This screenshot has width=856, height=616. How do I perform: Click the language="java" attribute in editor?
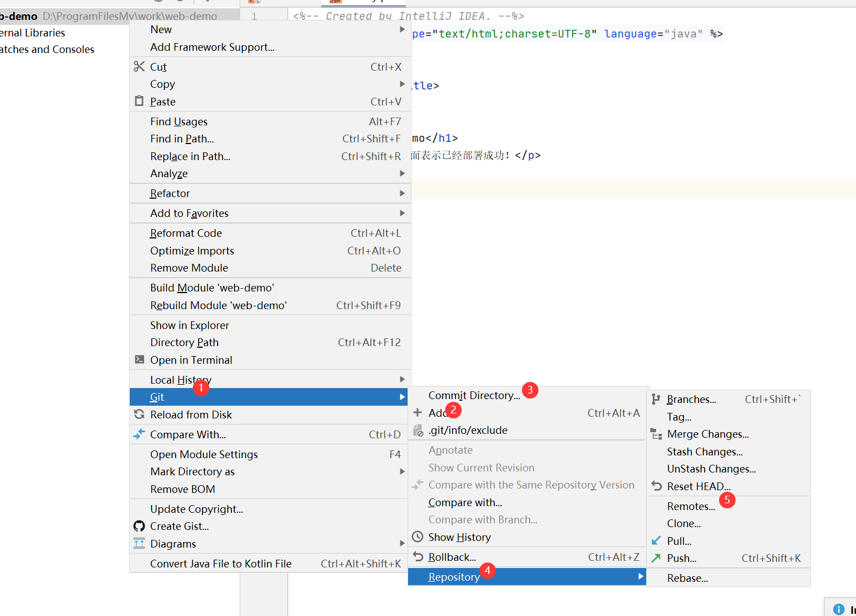[x=653, y=34]
